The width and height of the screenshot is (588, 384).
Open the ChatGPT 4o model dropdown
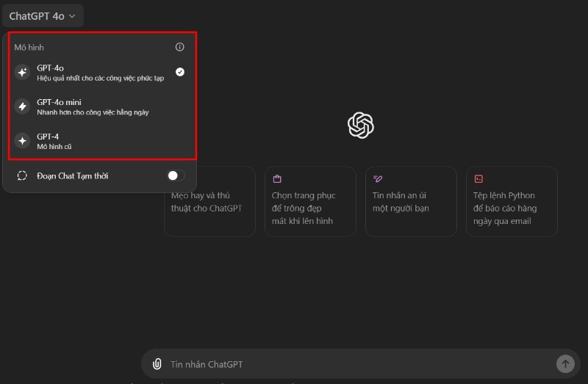43,16
